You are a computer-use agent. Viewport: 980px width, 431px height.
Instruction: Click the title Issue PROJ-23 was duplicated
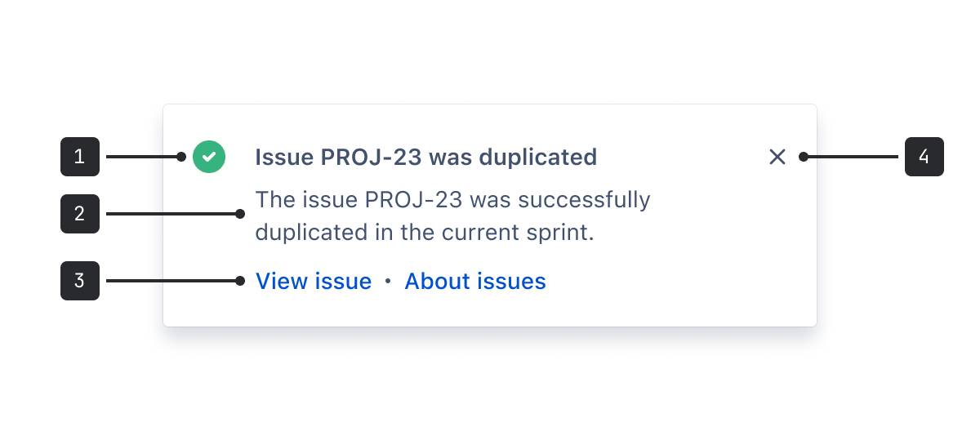[x=426, y=157]
